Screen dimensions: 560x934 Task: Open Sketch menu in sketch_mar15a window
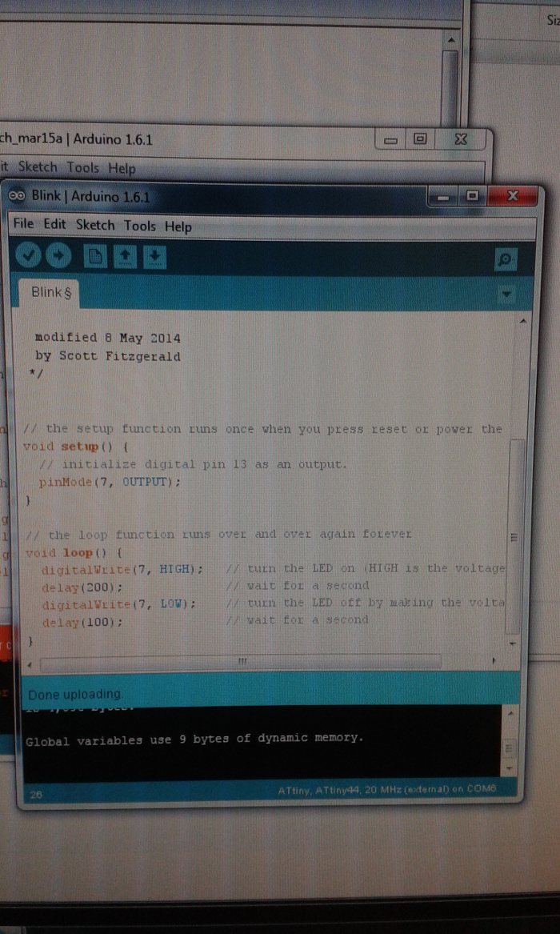click(x=38, y=166)
